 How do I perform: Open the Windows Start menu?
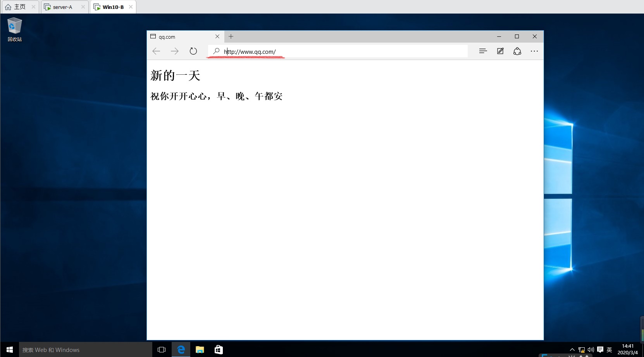(9, 350)
